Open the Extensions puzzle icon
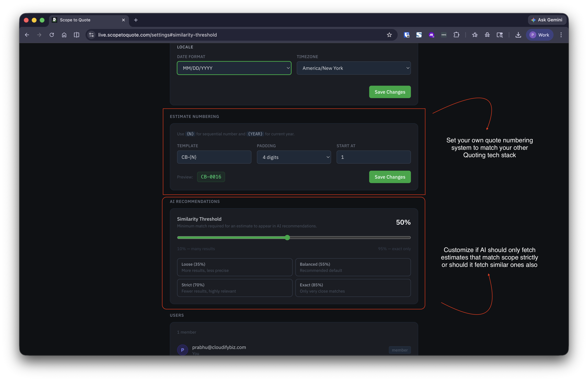588x381 pixels. pyautogui.click(x=456, y=35)
